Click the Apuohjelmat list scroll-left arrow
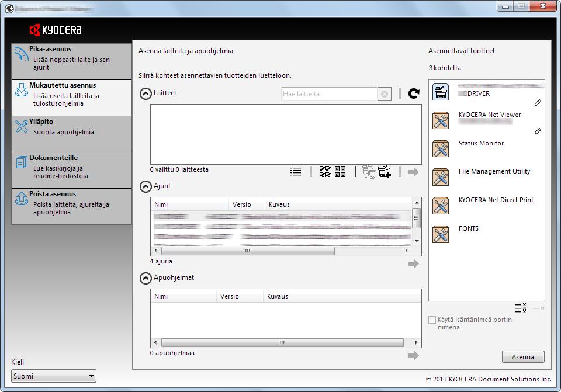Viewport: 561px width, 392px height. [155, 342]
